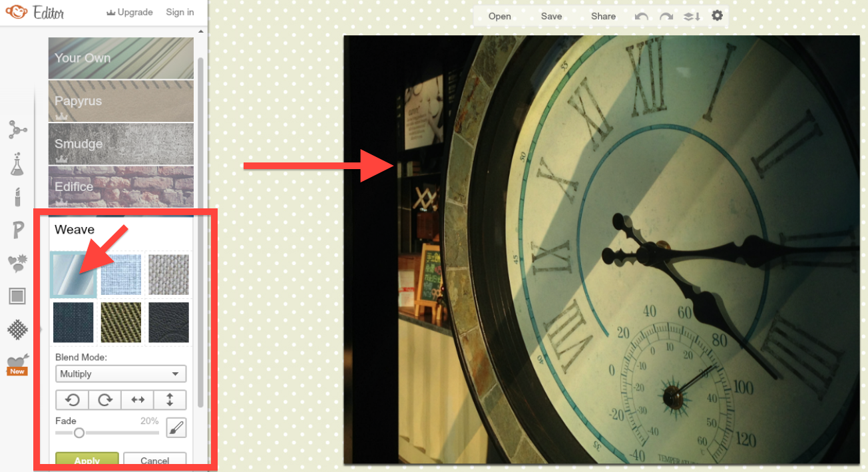Click the Redo arrow in top toolbar

[x=666, y=16]
